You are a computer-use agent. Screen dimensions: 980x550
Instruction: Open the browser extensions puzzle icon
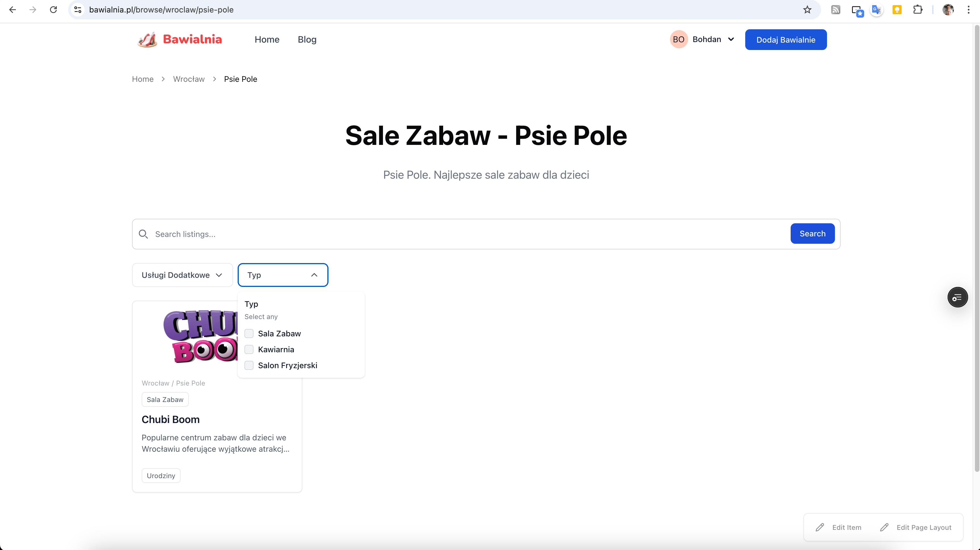[x=917, y=9]
